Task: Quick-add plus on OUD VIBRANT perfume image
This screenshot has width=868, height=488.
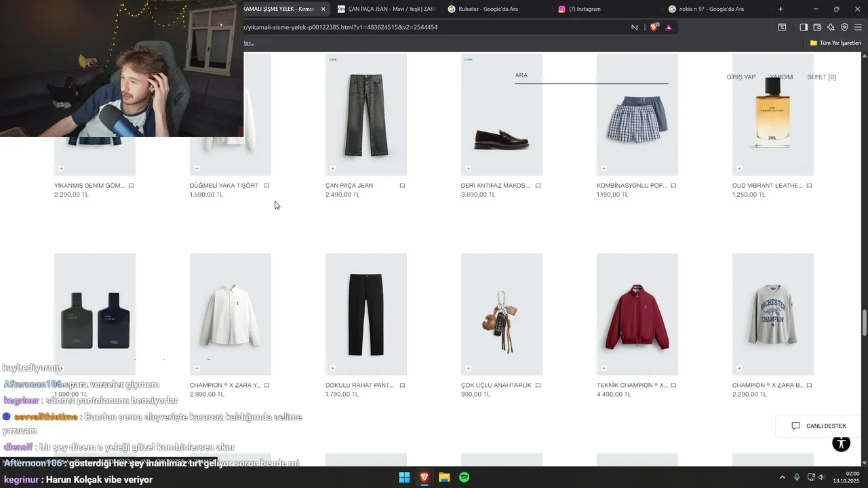Action: [x=739, y=168]
